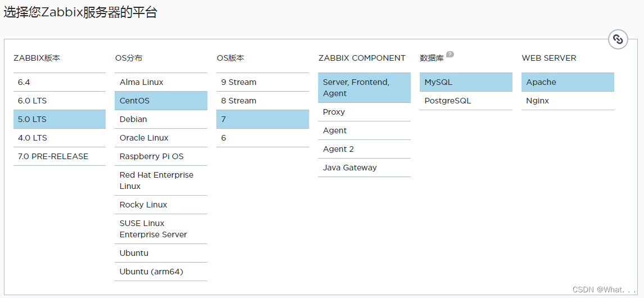
Task: Select MySQL as the database
Action: click(x=466, y=82)
